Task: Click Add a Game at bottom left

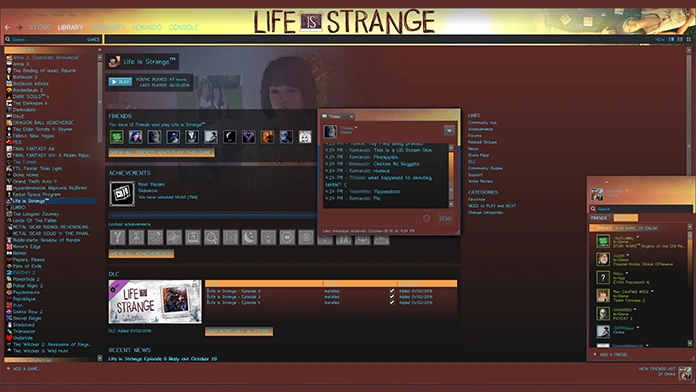Action: 23,369
